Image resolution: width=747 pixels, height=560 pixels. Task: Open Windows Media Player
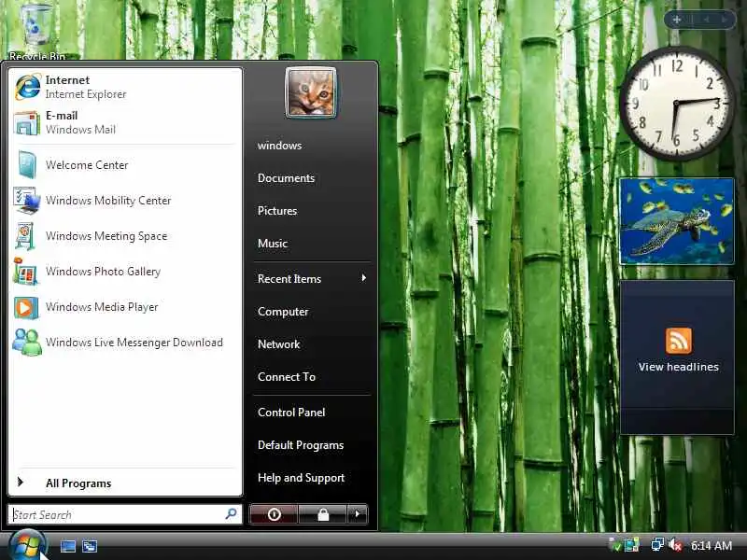pyautogui.click(x=125, y=307)
